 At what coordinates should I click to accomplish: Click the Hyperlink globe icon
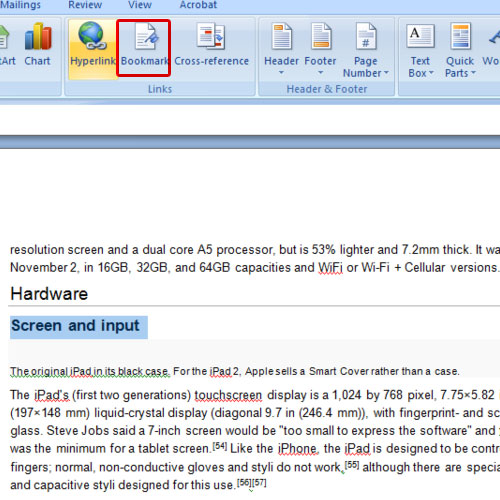point(92,35)
